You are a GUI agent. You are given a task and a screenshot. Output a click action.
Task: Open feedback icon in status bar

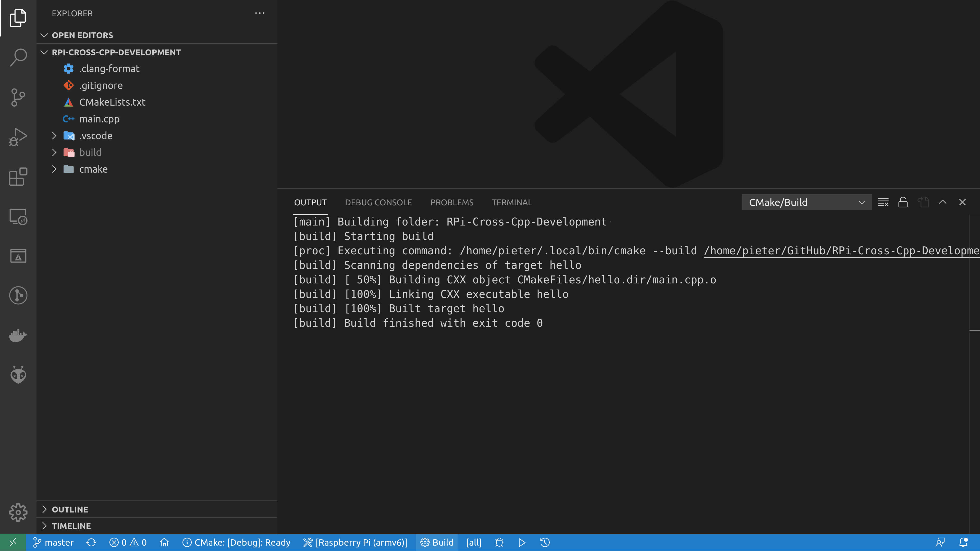coord(940,542)
